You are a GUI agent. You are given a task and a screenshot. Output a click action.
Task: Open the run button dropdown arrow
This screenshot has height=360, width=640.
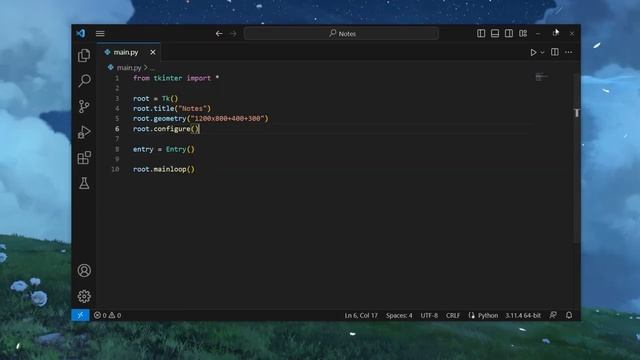[542, 52]
